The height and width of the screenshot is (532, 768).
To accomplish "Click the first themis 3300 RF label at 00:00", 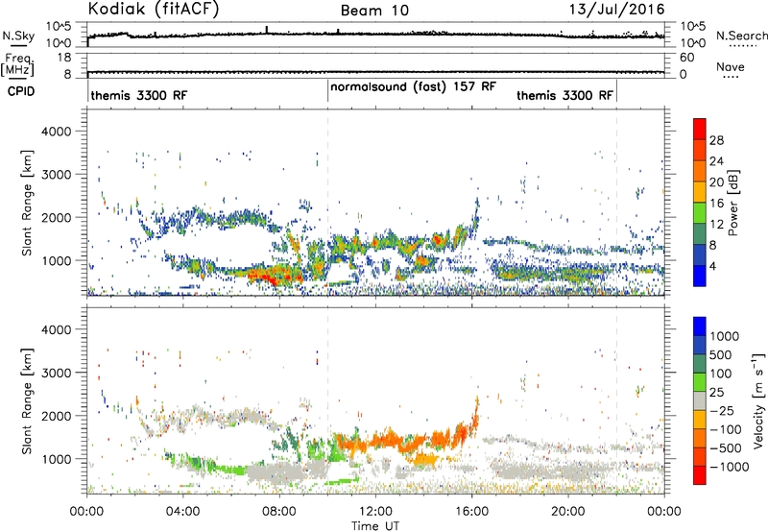I will tap(139, 95).
